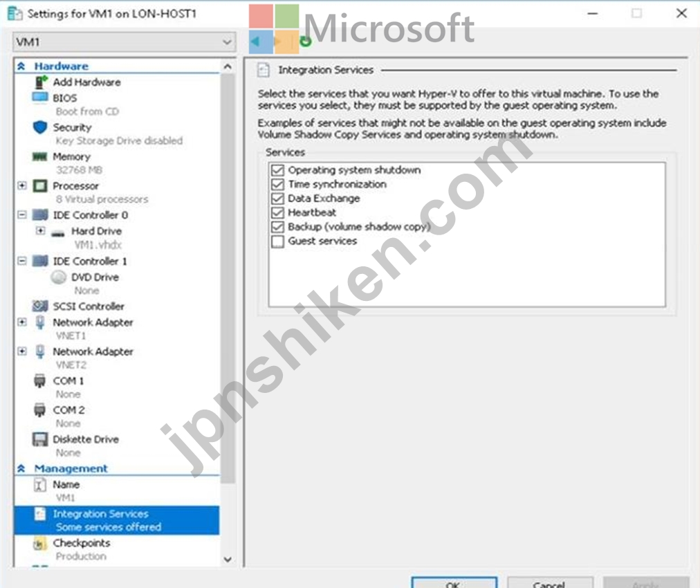Viewport: 700px width, 588px height.
Task: Enable Guest services checkbox
Action: click(277, 241)
